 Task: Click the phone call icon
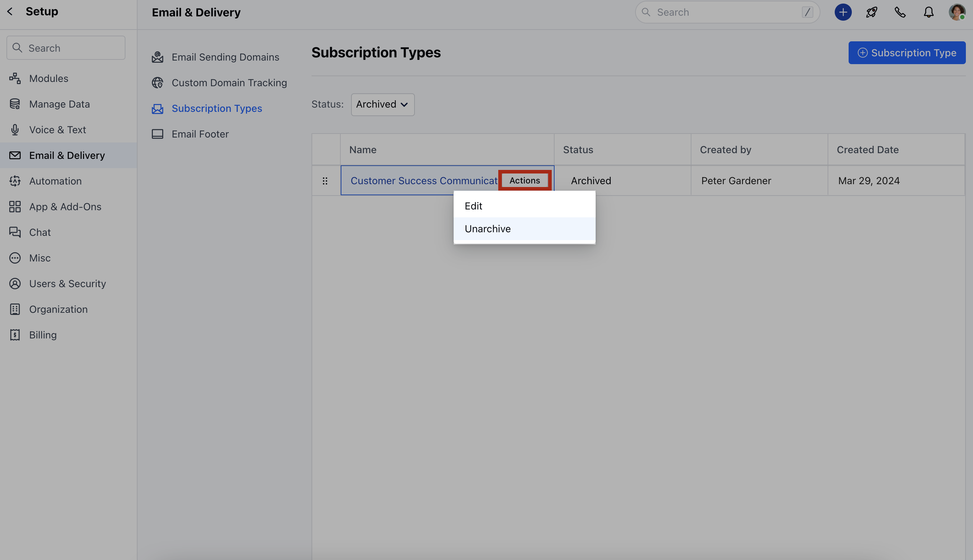click(900, 12)
